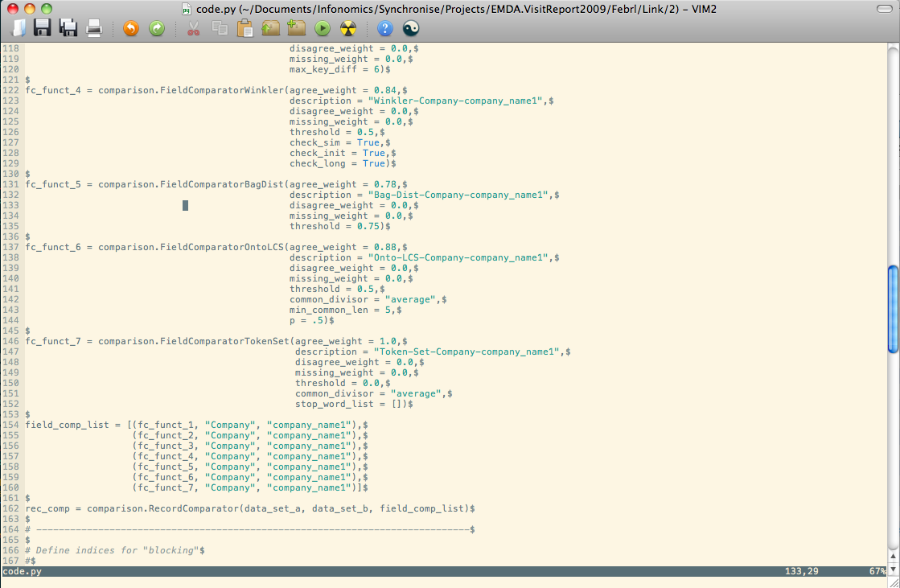Place cursor on "check_init = True"
The width and height of the screenshot is (900, 588).
(x=337, y=153)
